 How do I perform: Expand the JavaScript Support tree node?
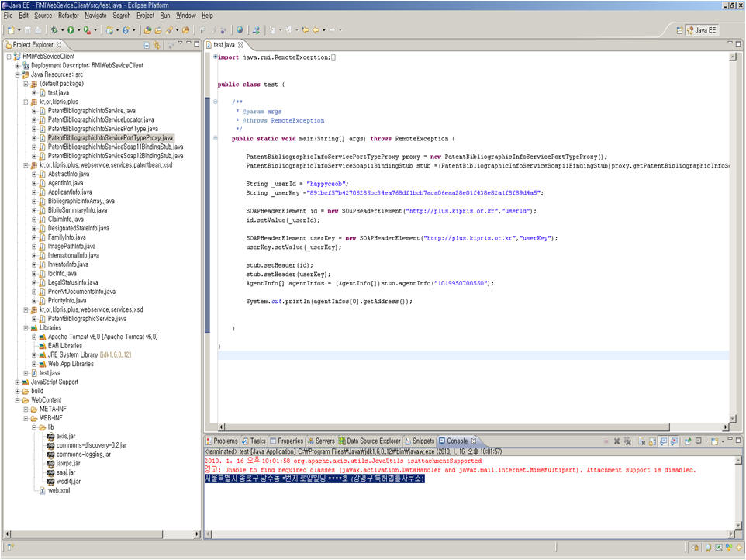17,382
